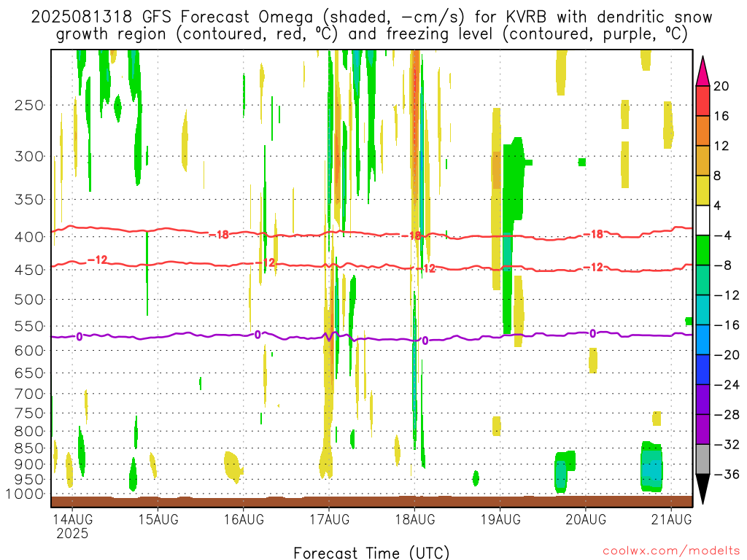This screenshot has height=560, width=747.
Task: Click the 21AUG time axis label
Action: point(671,519)
